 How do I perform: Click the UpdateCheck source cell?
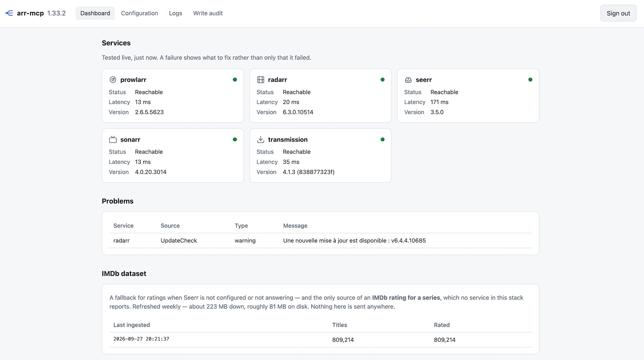(179, 241)
